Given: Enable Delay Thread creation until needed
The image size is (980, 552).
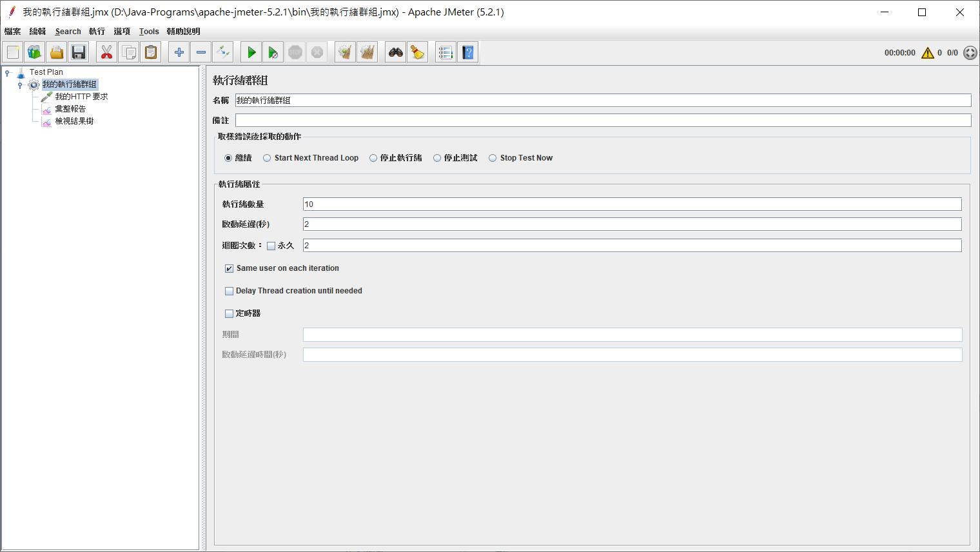Looking at the screenshot, I should pos(229,291).
